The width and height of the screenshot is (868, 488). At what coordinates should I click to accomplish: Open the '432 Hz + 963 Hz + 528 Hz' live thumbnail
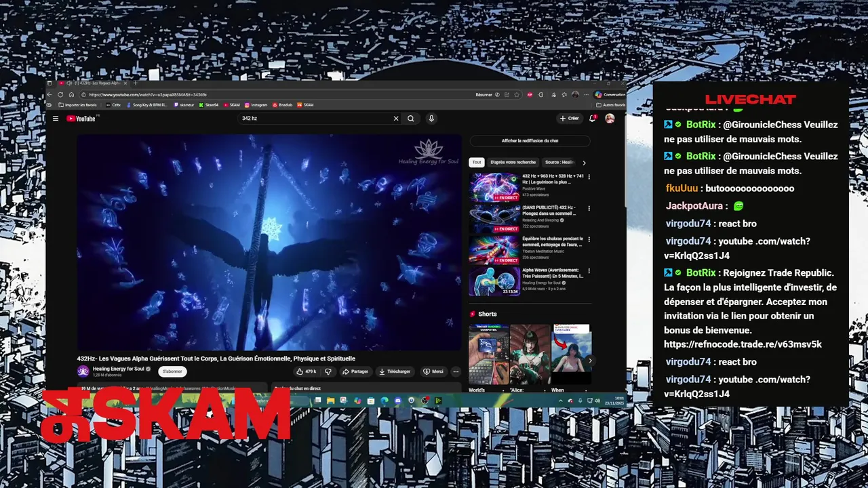click(x=494, y=187)
